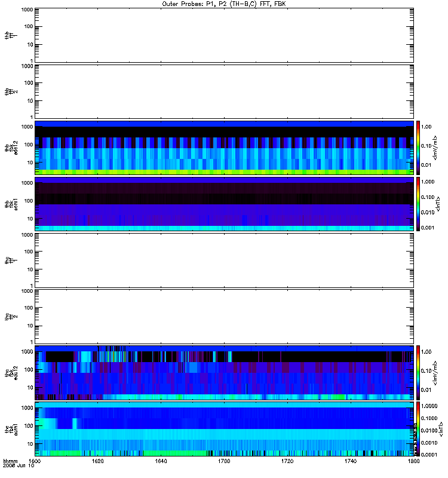Click the 'thb fbk edc12' vertical axis title
The height and width of the screenshot is (478, 448).
pos(11,148)
